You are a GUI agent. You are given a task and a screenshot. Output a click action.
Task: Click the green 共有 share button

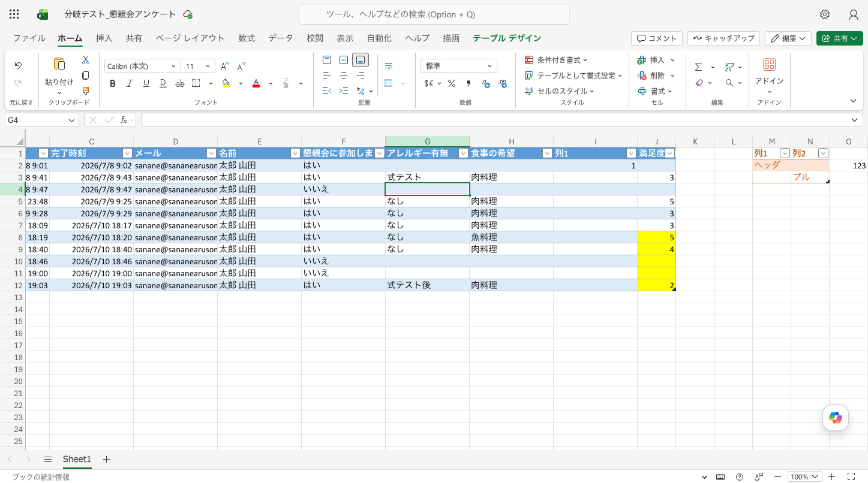coord(839,38)
